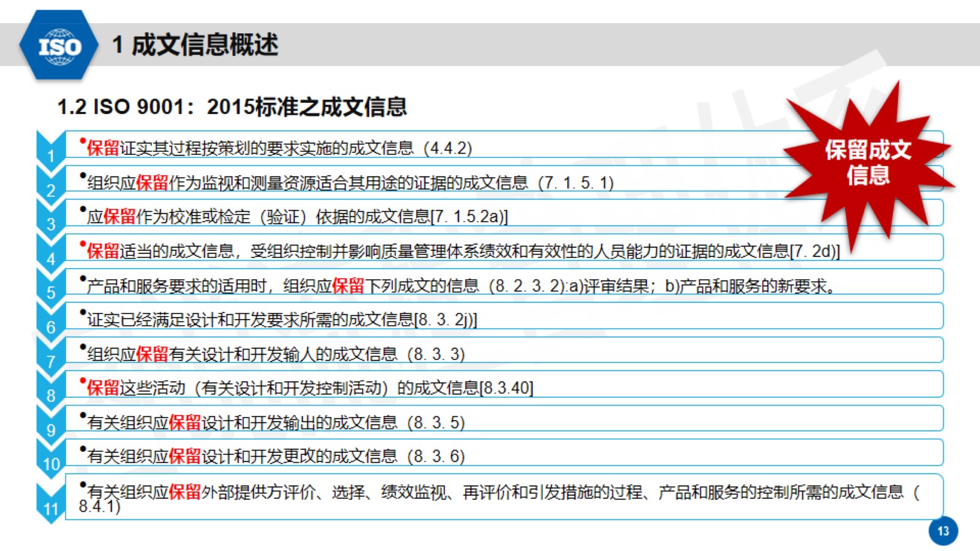980x551 pixels.
Task: Click the blue chevron numbered 8
Action: (51, 389)
